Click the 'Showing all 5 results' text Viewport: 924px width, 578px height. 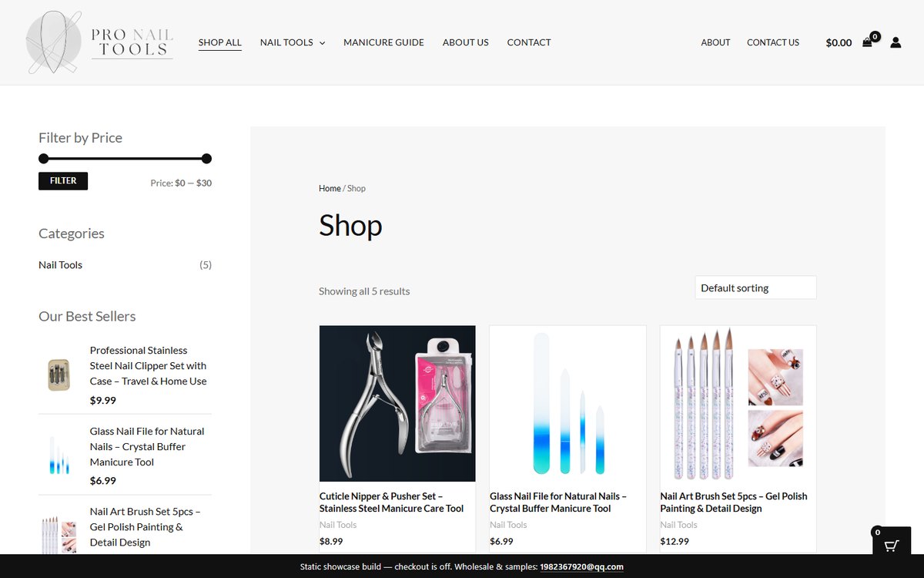(x=364, y=291)
